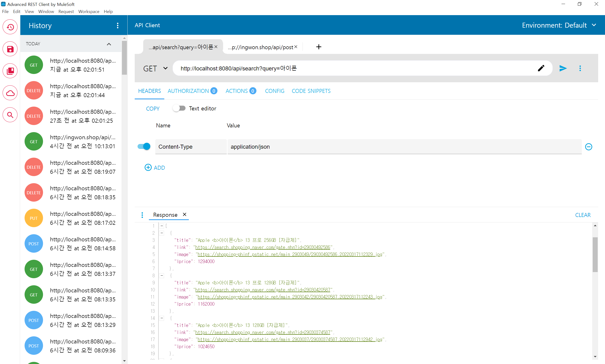The width and height of the screenshot is (605, 364).
Task: Collapse JSON array at line 1
Action: [x=162, y=226]
